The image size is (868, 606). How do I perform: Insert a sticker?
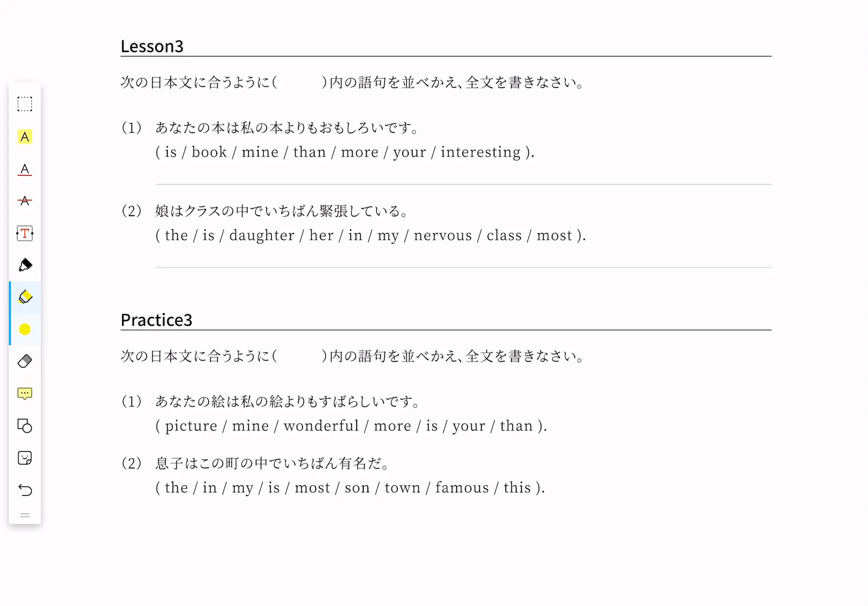pos(25,458)
